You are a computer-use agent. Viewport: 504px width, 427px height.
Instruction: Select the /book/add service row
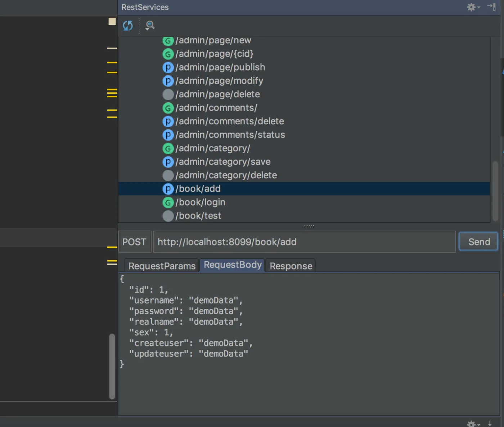(304, 189)
